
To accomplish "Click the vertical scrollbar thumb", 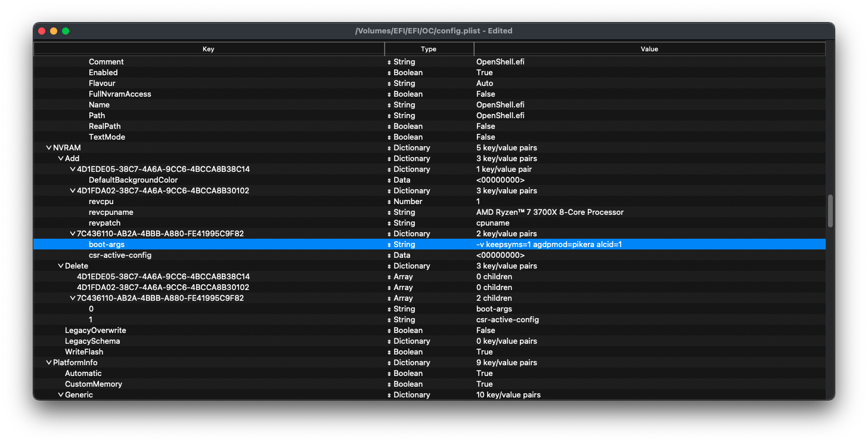I will click(830, 211).
